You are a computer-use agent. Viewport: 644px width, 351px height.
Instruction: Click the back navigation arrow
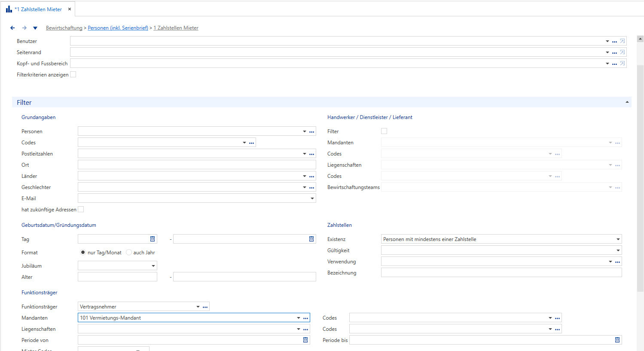click(x=12, y=28)
